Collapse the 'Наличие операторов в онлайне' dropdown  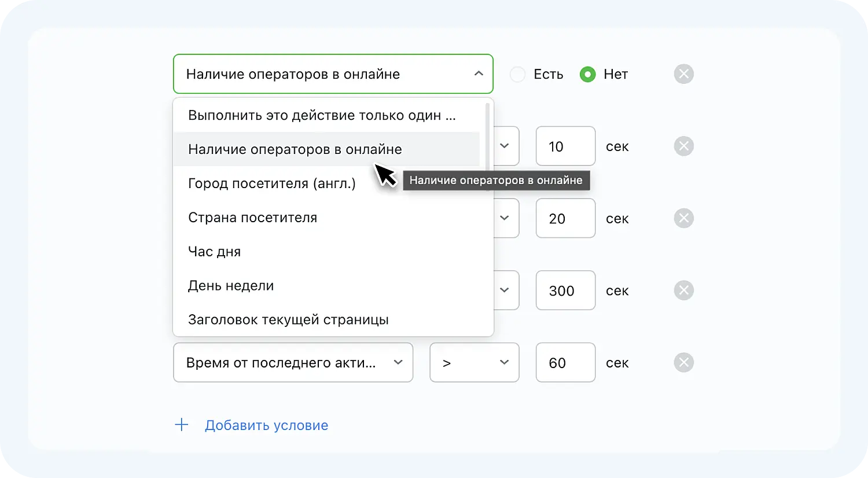tap(479, 74)
